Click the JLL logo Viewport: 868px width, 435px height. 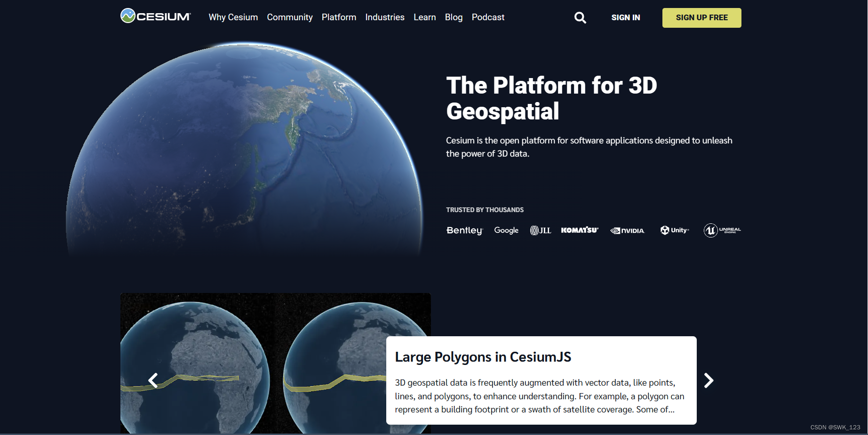pos(541,230)
